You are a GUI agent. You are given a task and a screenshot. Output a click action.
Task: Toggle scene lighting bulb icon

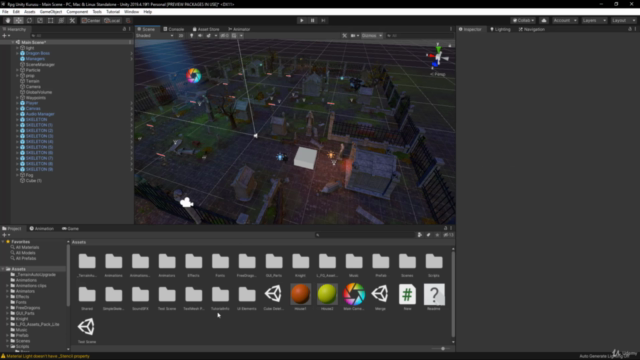coord(191,36)
